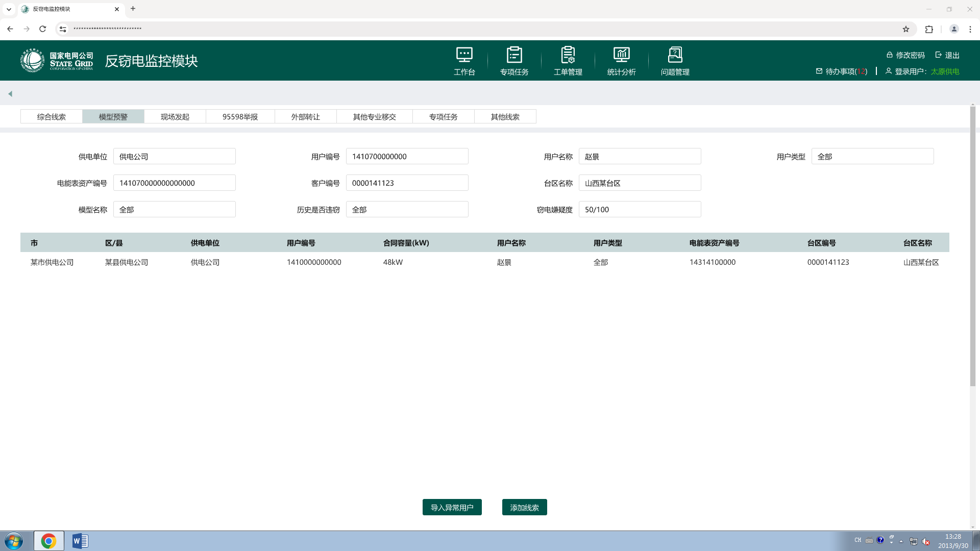Click the 修改密码 lock icon
The image size is (980, 551).
tap(889, 55)
